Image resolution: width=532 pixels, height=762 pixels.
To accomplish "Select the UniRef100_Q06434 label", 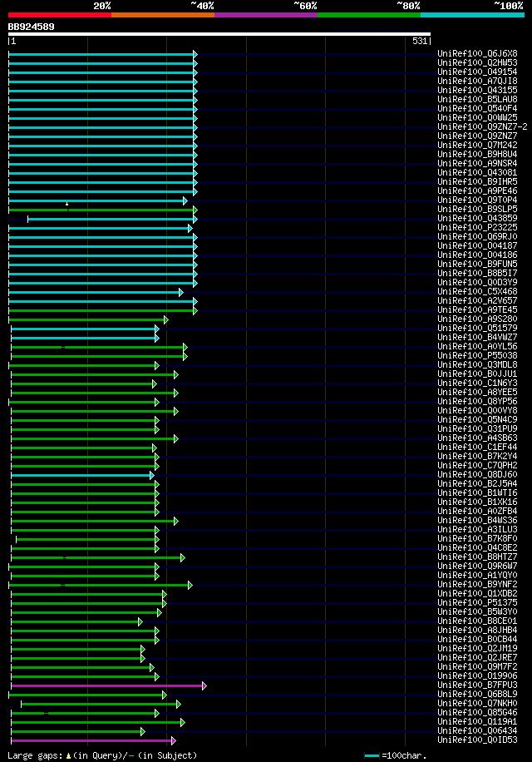I will click(x=477, y=731).
